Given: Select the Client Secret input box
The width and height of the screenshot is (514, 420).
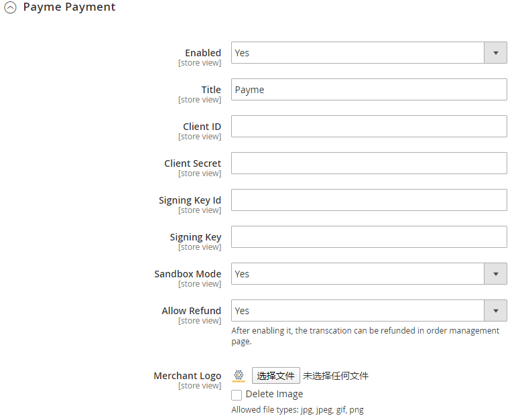Looking at the screenshot, I should (369, 163).
